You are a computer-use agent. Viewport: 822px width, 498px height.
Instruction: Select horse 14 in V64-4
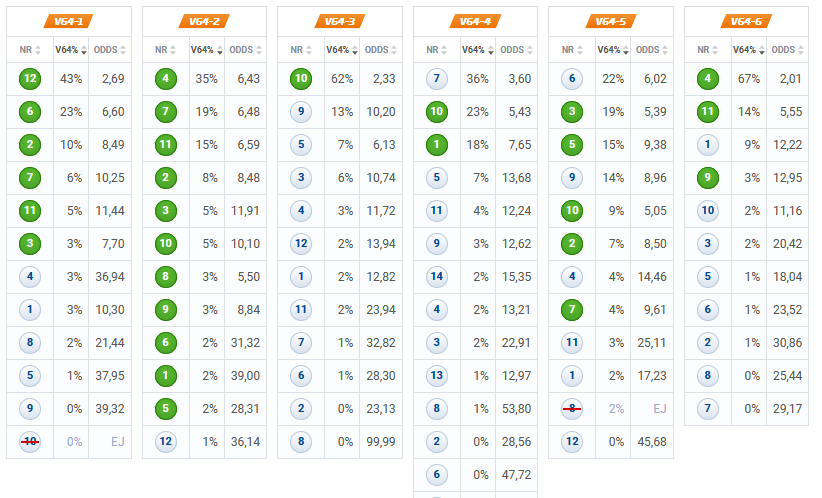[437, 276]
